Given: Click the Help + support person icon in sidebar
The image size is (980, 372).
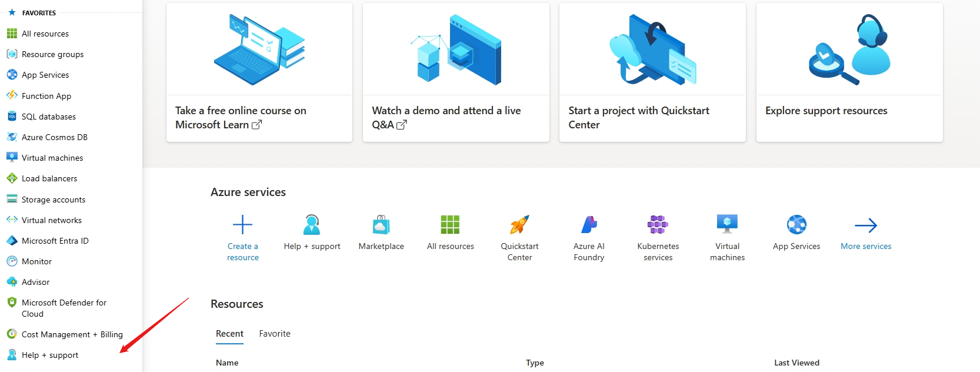Looking at the screenshot, I should (12, 354).
